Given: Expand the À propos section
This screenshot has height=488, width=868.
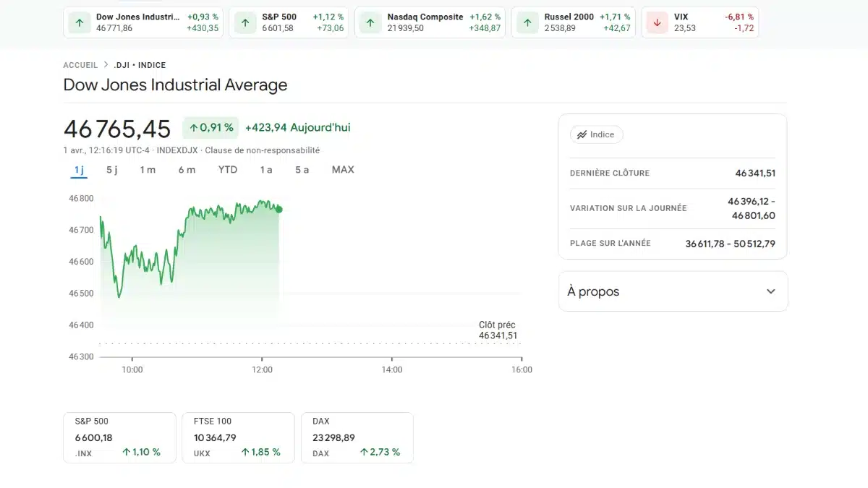Looking at the screenshot, I should [x=770, y=291].
